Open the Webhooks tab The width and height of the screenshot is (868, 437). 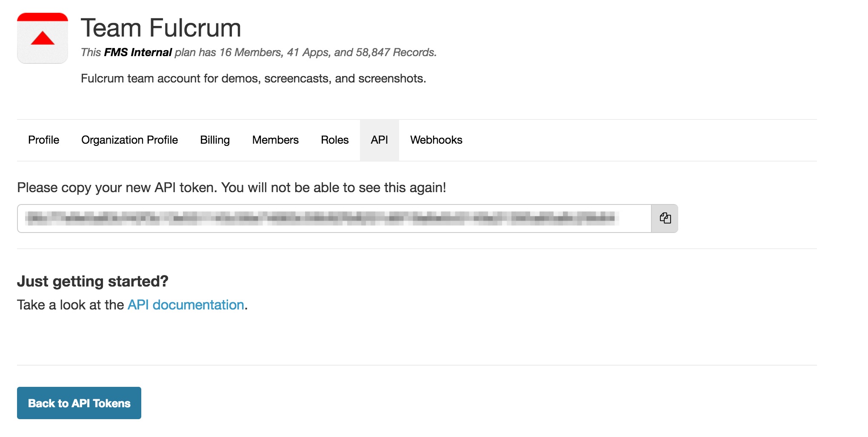[436, 140]
